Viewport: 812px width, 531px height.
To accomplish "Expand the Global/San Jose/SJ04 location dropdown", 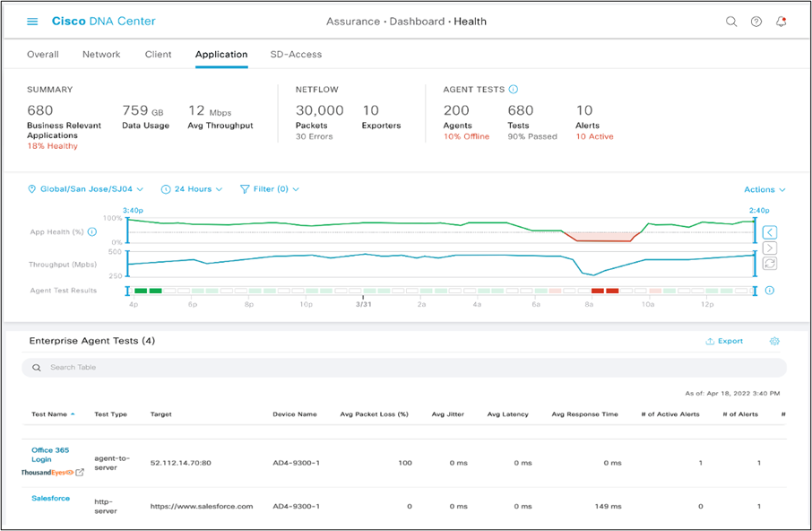I will pos(85,189).
